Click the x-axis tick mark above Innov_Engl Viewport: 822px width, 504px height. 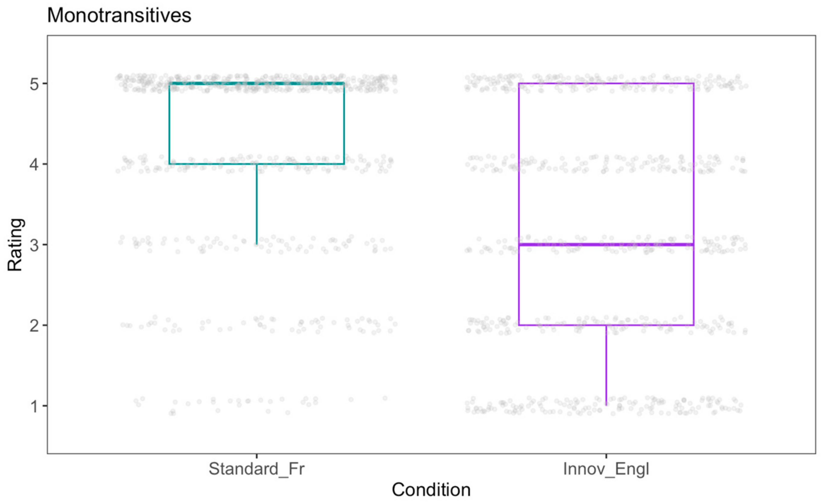[x=606, y=456]
